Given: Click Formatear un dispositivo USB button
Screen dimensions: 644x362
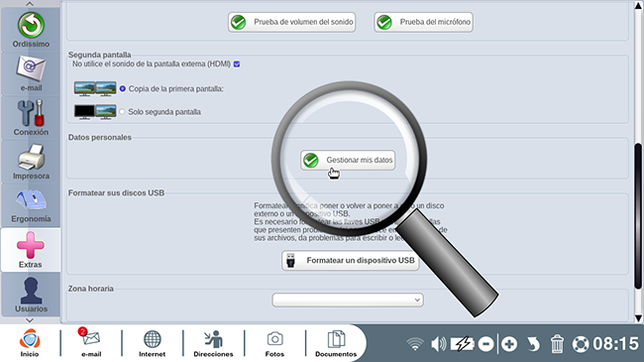Looking at the screenshot, I should pyautogui.click(x=351, y=261).
